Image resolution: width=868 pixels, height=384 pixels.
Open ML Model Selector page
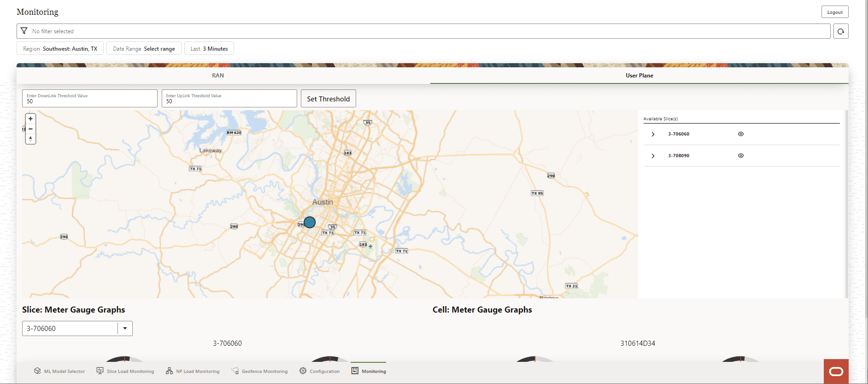(x=59, y=371)
